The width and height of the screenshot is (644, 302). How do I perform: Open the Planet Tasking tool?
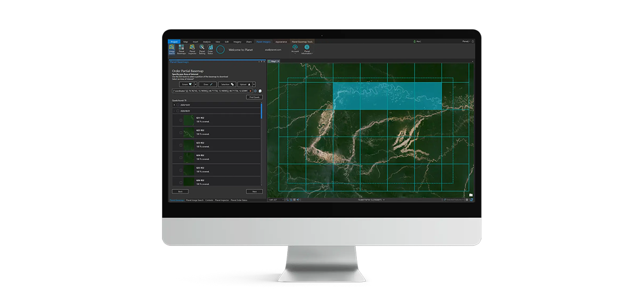(202, 49)
